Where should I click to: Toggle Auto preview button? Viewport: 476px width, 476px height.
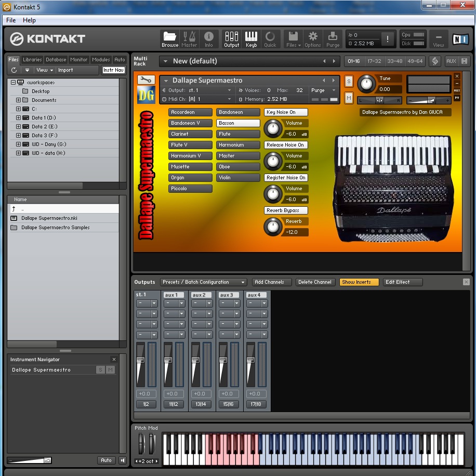(x=106, y=460)
